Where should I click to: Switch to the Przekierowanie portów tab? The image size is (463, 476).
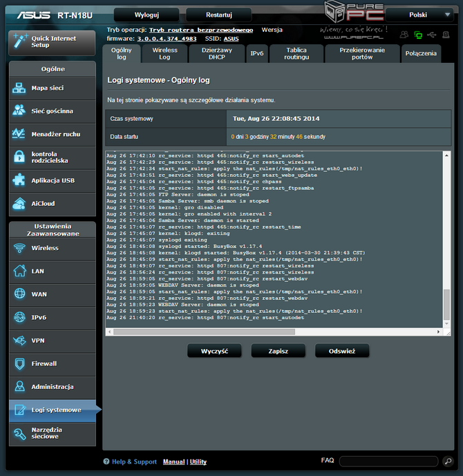(362, 53)
